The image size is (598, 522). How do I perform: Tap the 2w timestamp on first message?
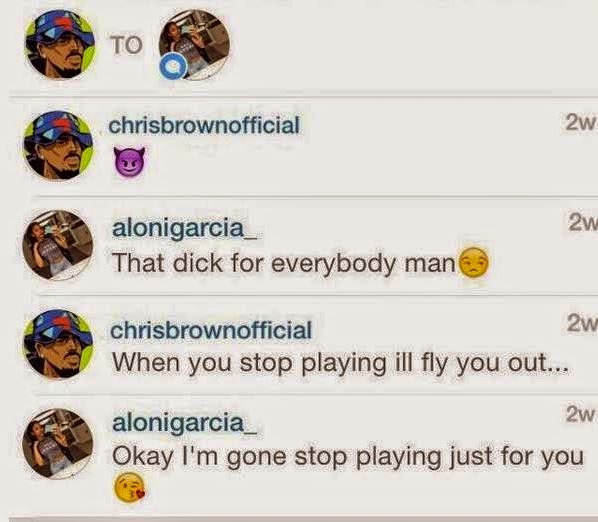coord(580,123)
